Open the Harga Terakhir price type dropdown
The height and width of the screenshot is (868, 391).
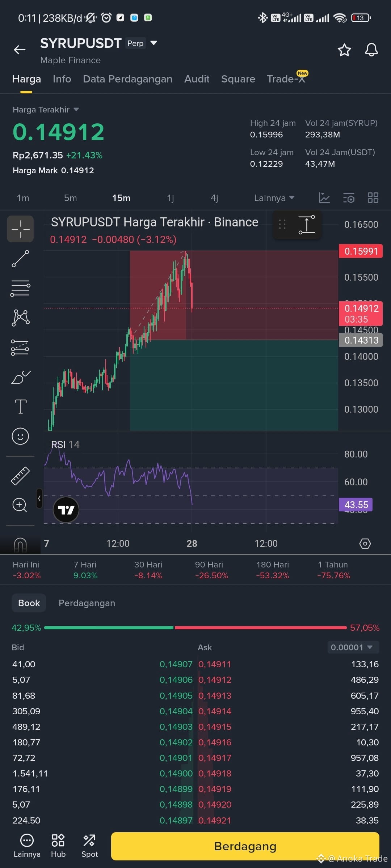(x=46, y=110)
